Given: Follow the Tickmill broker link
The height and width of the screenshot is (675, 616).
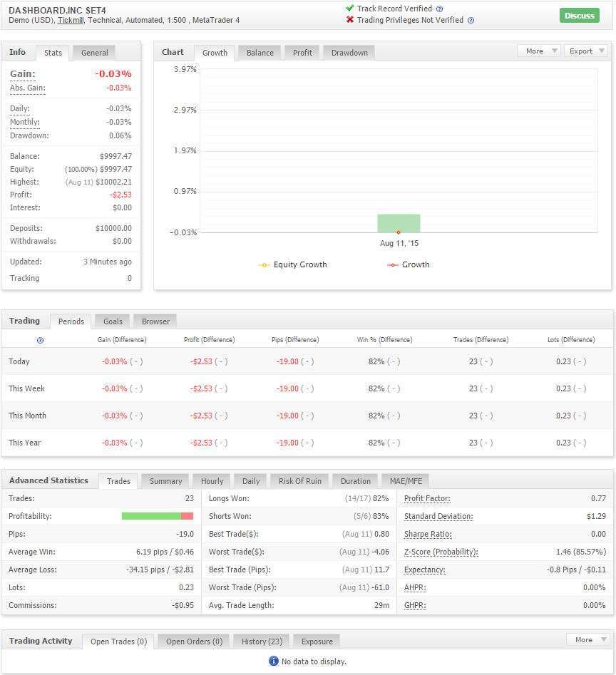Looking at the screenshot, I should [x=71, y=20].
